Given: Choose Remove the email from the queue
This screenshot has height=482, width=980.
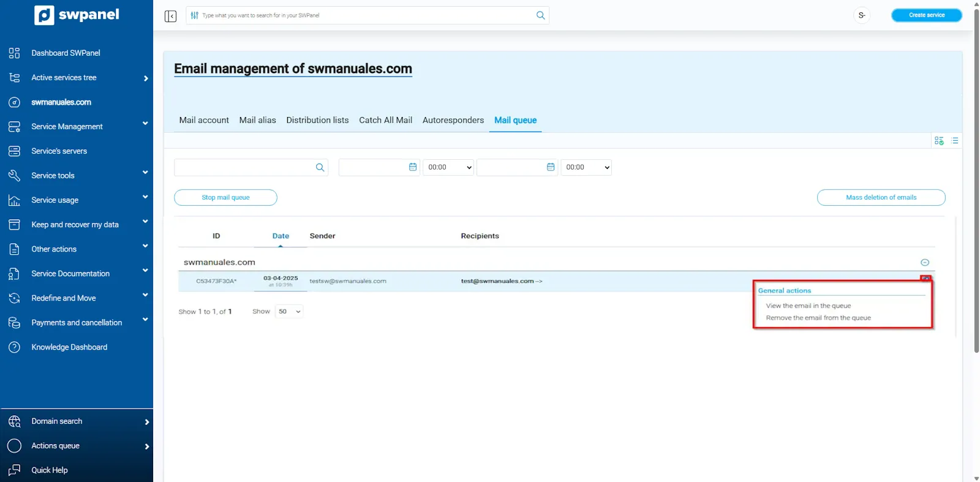Looking at the screenshot, I should click(x=818, y=318).
